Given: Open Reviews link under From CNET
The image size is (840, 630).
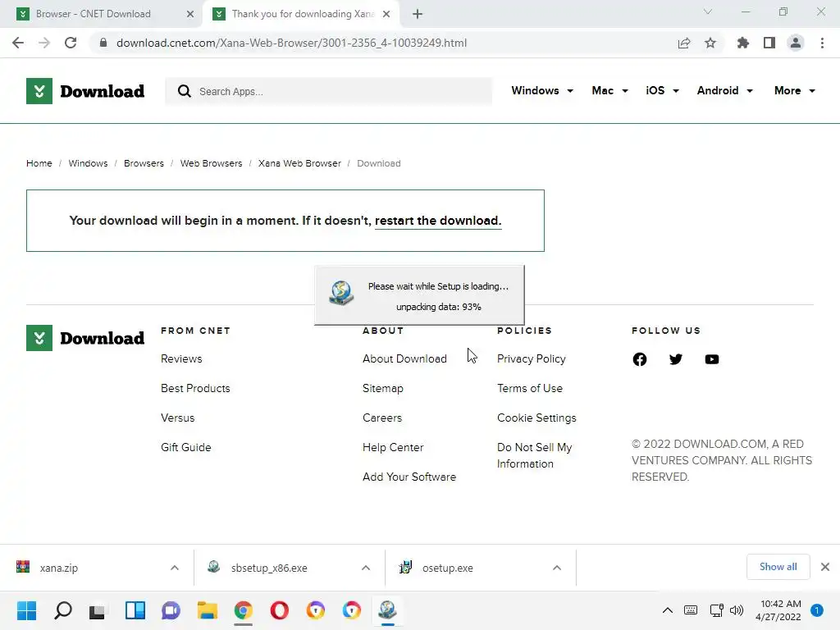Looking at the screenshot, I should tap(181, 359).
